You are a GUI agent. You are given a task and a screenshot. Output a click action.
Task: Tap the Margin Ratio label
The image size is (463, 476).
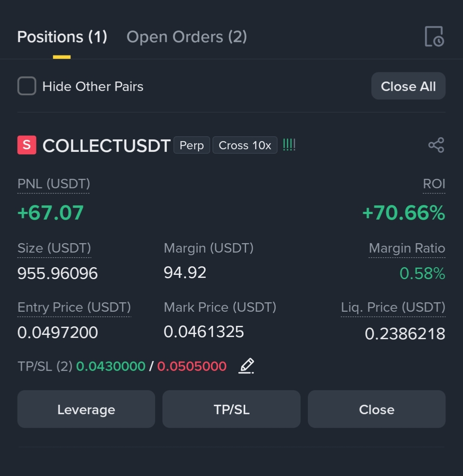tap(407, 248)
